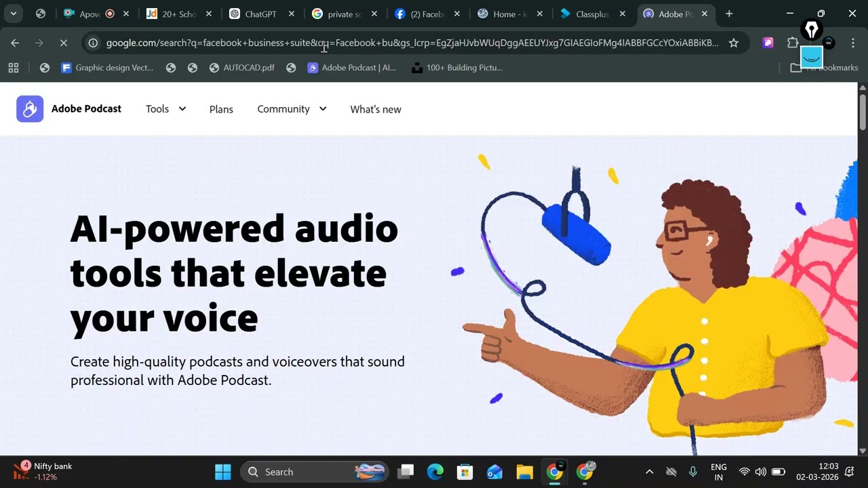
Task: Open the Windows Start menu
Action: tap(222, 472)
